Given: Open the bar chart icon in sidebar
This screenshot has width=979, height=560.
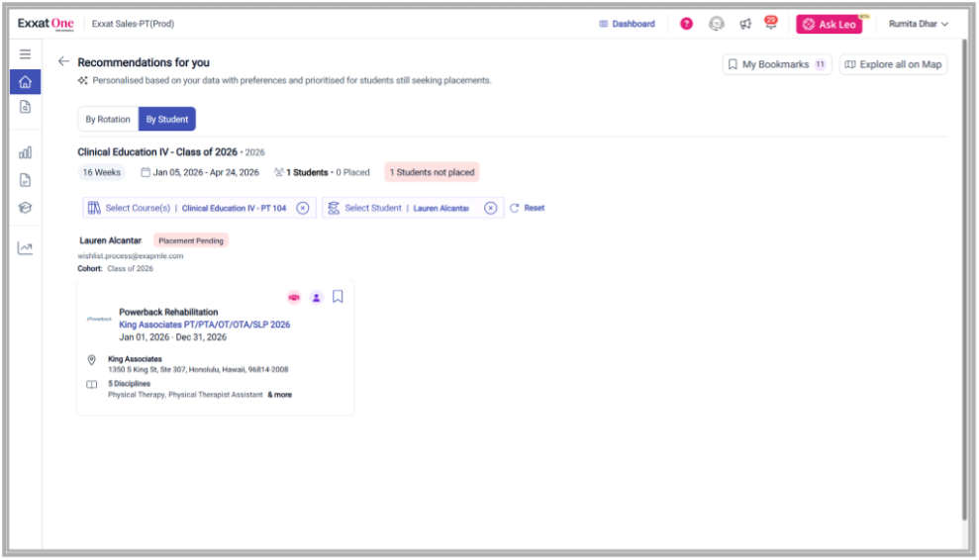Looking at the screenshot, I should pos(25,152).
